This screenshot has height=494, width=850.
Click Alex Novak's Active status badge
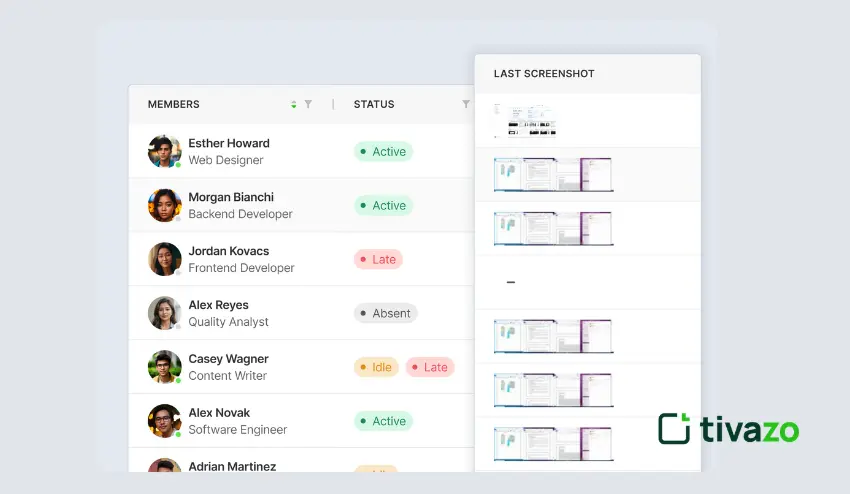click(x=383, y=421)
